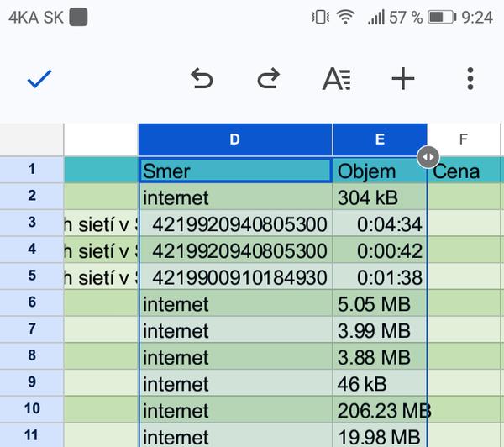Select column F header

[463, 139]
